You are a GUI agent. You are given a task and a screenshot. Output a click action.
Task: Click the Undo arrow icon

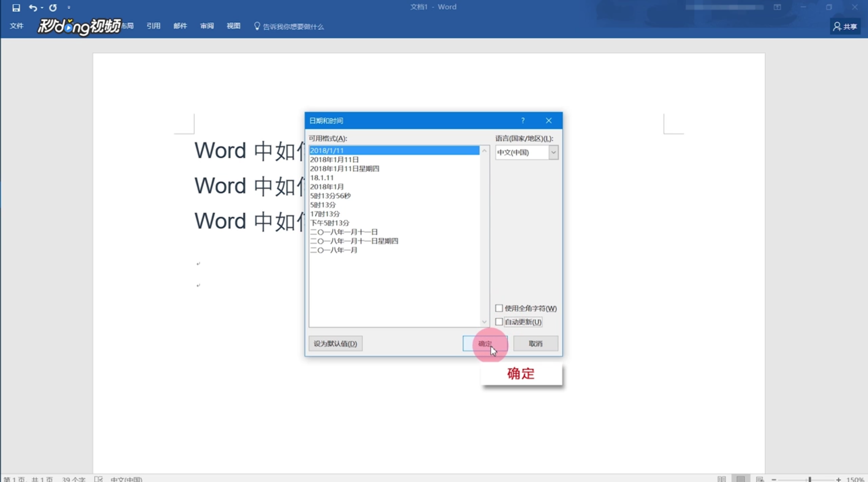tap(33, 8)
